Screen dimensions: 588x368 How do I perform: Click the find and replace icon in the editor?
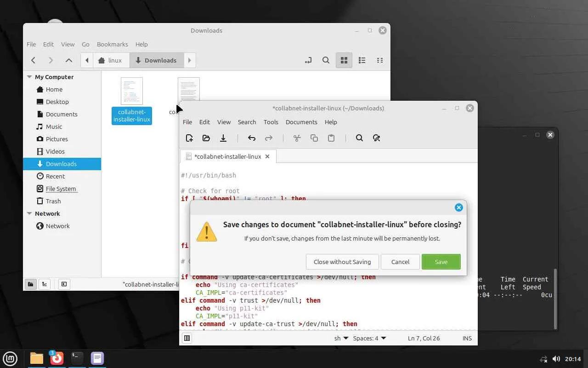(x=376, y=138)
